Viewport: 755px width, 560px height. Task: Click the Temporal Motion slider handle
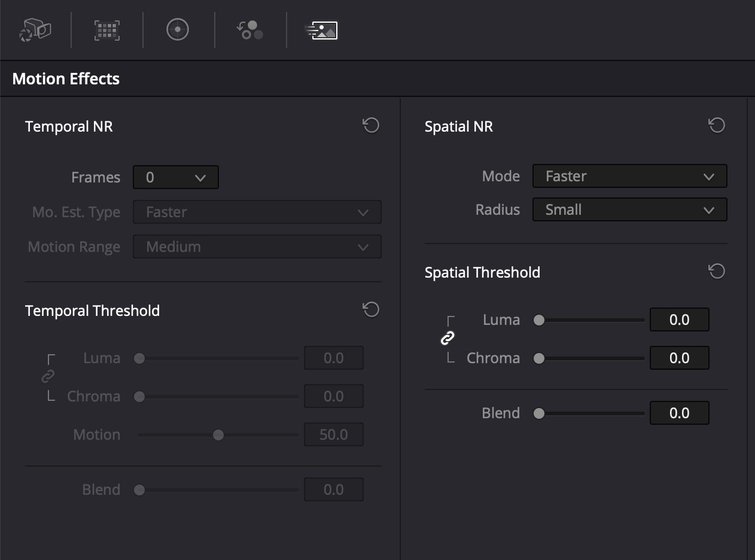218,435
